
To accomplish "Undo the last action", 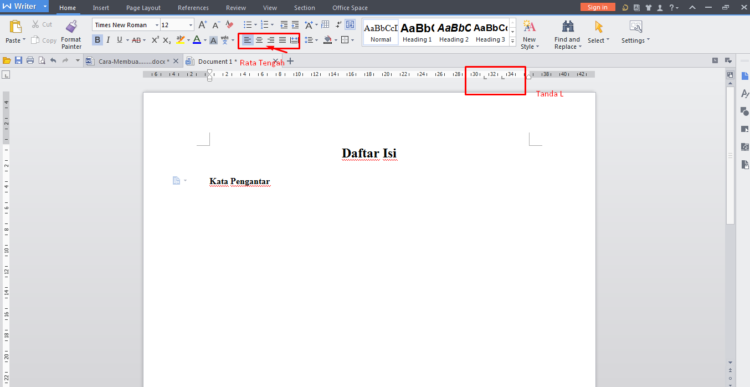I will coord(53,61).
